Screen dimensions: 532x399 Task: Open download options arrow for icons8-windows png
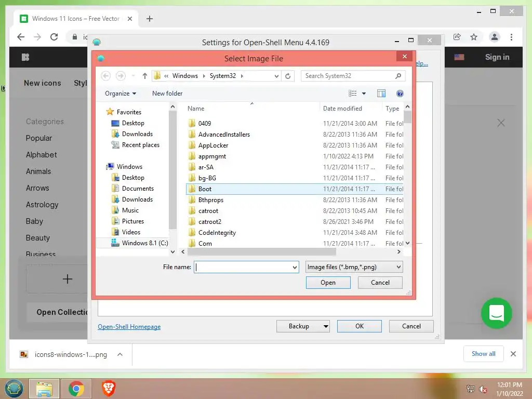tap(120, 354)
